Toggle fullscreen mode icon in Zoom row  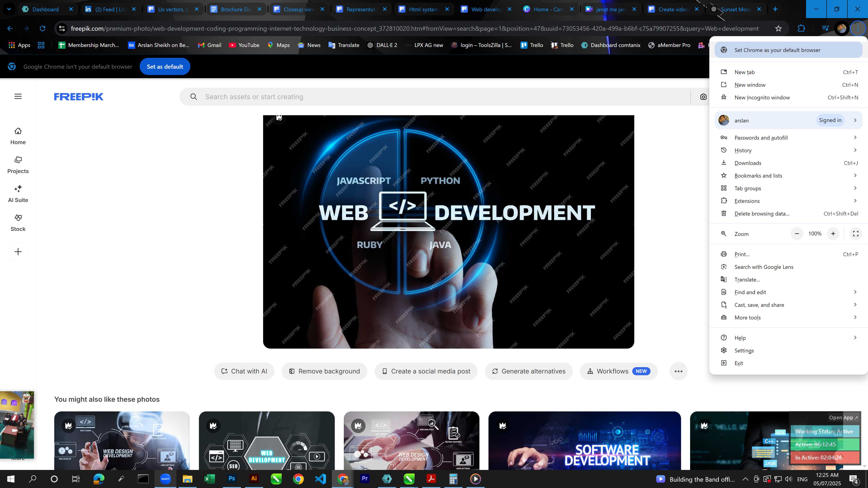856,234
